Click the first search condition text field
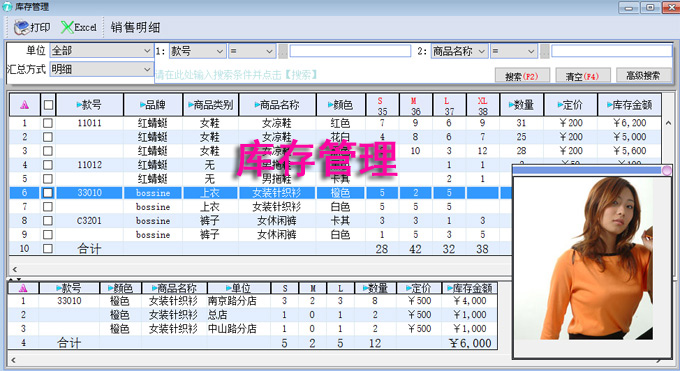Screen dimensions: 680x371 (x=350, y=51)
